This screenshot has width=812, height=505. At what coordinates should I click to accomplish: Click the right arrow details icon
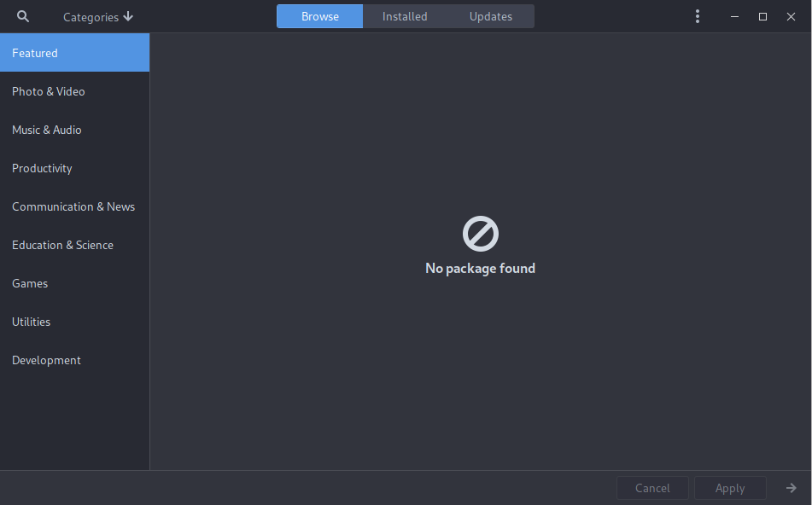tap(792, 488)
